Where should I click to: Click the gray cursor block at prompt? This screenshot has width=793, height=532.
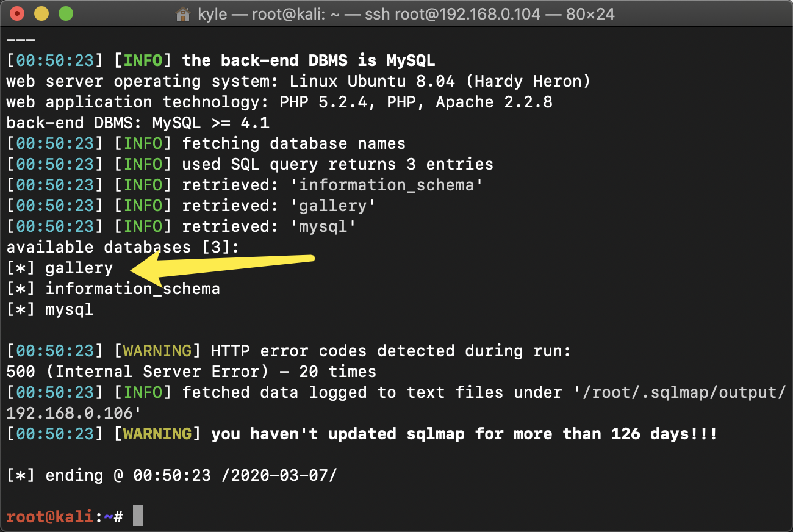[138, 516]
